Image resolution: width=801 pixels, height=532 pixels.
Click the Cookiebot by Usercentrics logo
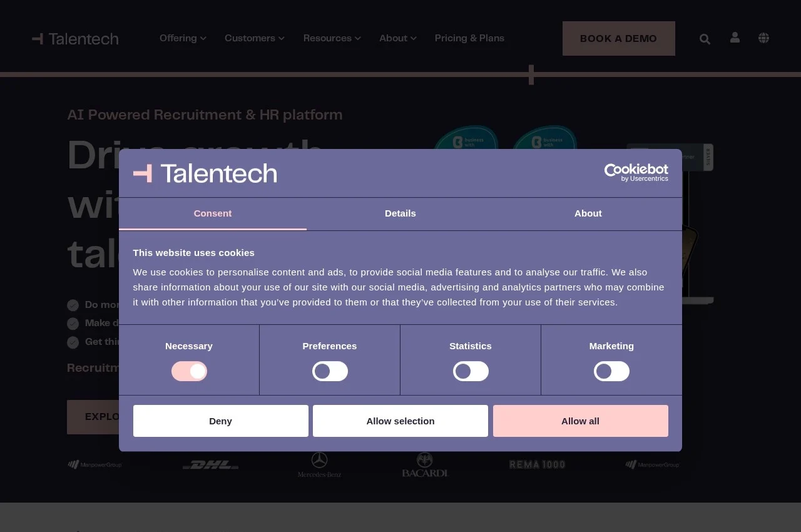tap(636, 173)
